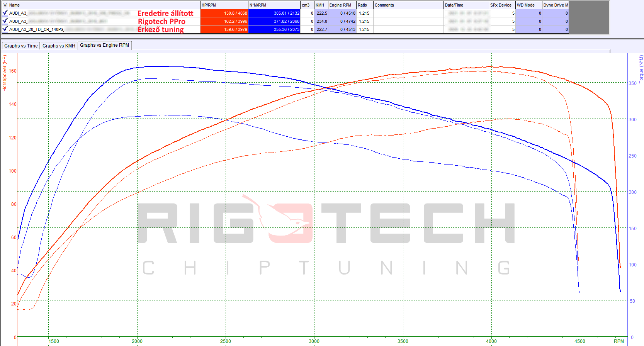The image size is (644, 346).
Task: Click Engine RPM value 0 / 4510
Action: click(342, 13)
